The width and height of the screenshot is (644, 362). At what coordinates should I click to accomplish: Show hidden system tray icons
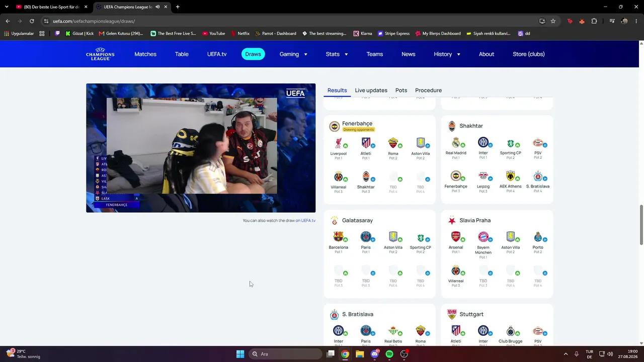(566, 354)
